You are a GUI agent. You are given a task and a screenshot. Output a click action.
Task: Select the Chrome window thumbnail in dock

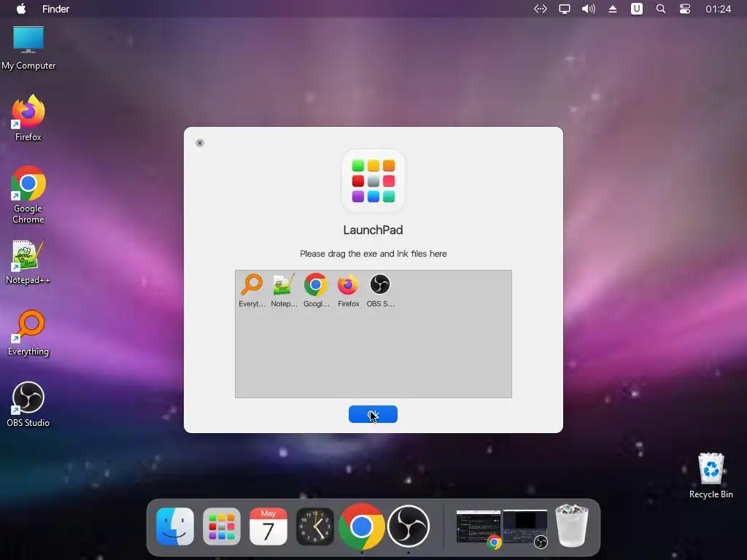(479, 528)
